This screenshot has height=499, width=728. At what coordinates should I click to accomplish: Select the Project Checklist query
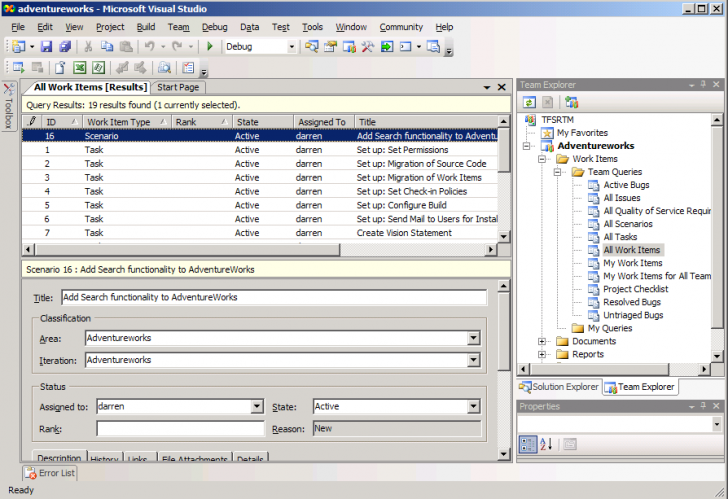(x=635, y=289)
